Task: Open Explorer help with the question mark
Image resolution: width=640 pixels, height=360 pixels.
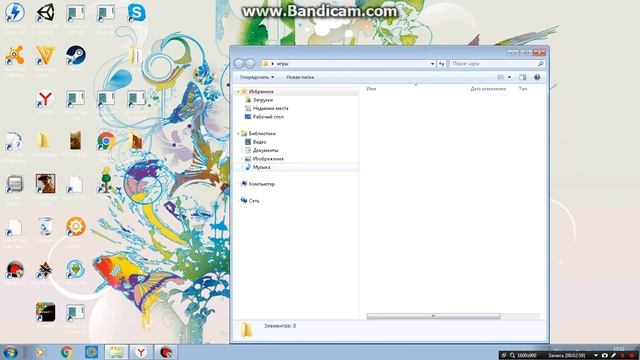Action: point(537,77)
